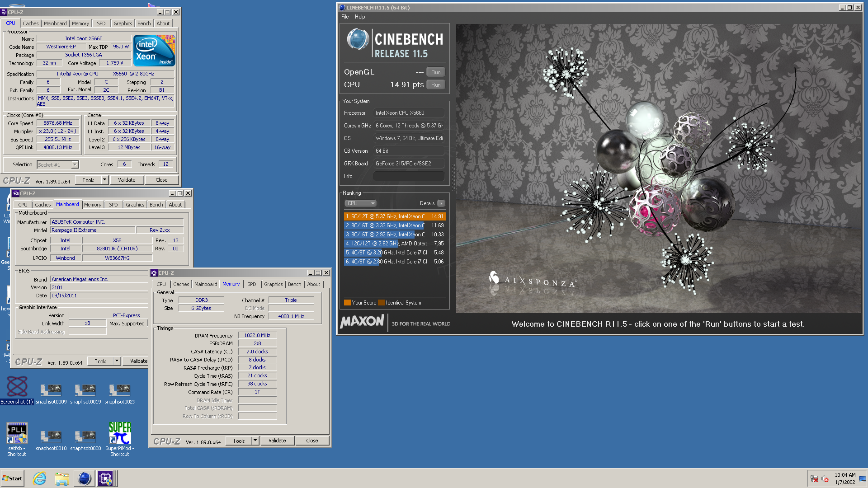
Task: Click CPU-Z title icon in Memory window
Action: [154, 273]
